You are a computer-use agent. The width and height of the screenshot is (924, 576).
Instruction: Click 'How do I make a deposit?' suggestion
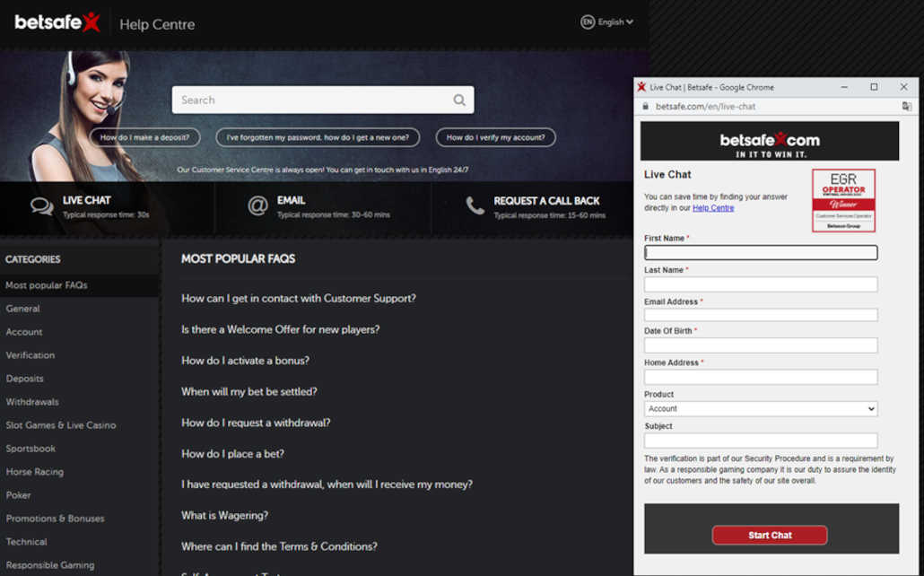pyautogui.click(x=145, y=137)
